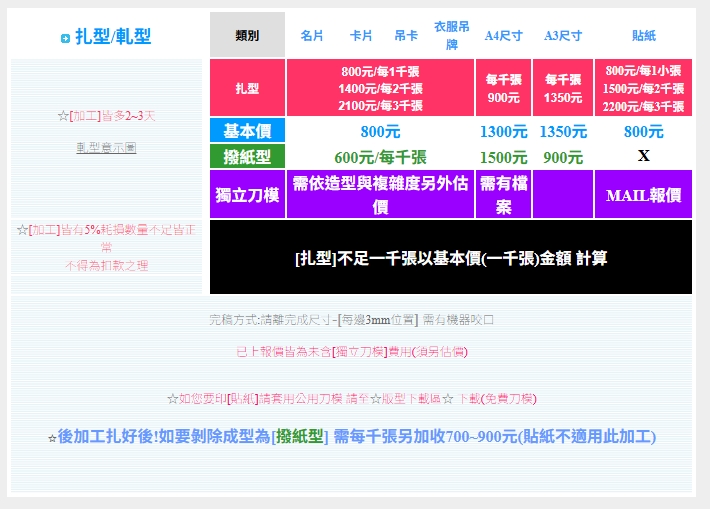Viewport: 710px width, 509px height.
Task: Click the ☆[加工]皆多2~3天 note
Action: [x=106, y=116]
